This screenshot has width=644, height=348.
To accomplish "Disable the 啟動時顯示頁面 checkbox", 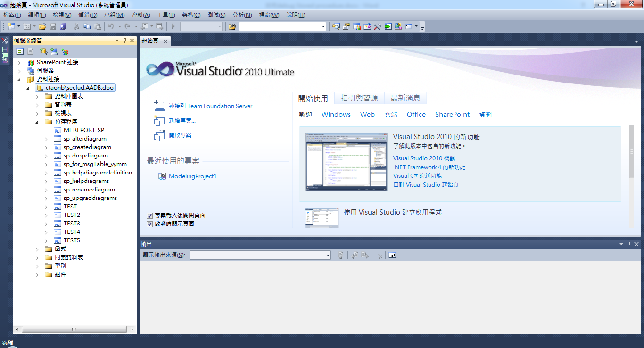I will click(149, 224).
